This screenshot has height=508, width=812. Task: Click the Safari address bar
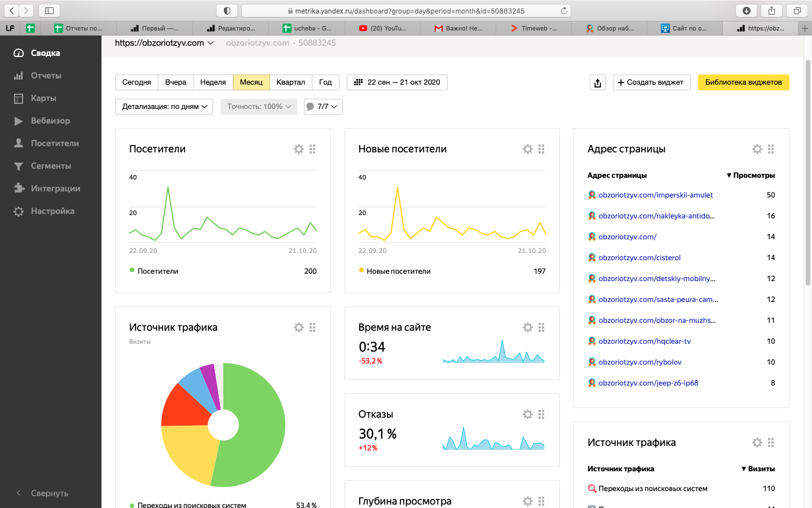406,11
